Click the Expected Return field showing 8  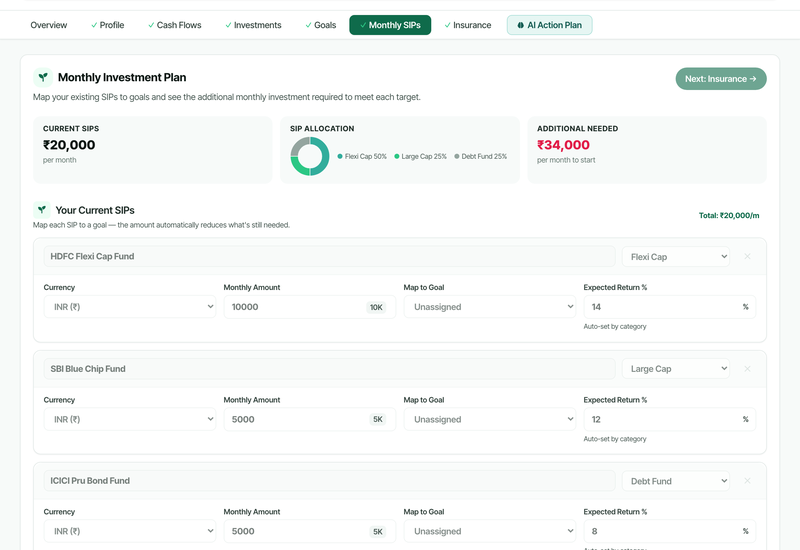click(x=669, y=531)
